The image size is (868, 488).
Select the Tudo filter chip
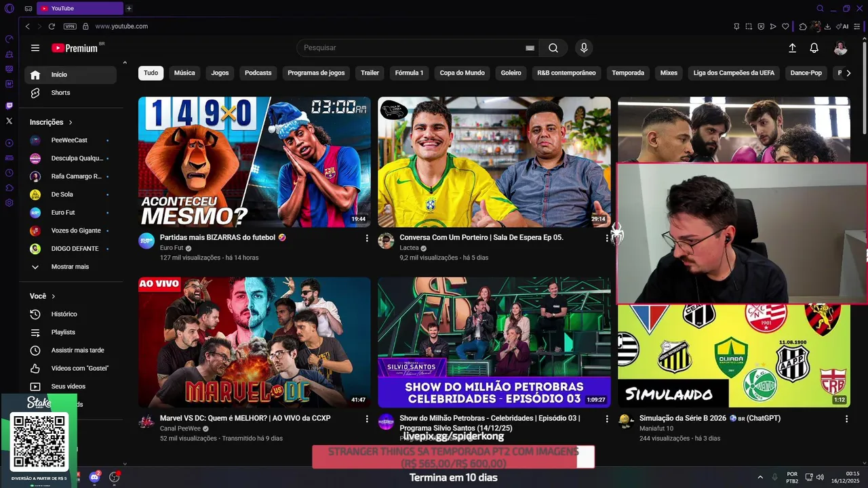(x=151, y=73)
